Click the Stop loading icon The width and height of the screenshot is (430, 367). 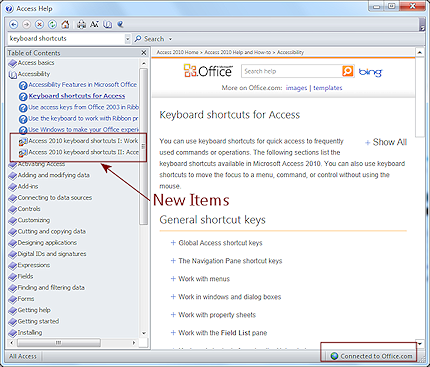[39, 24]
